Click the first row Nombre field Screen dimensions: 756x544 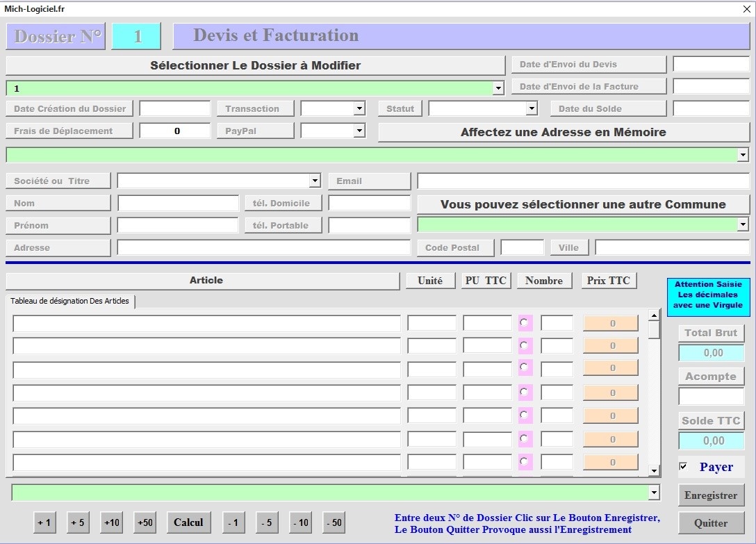tap(557, 323)
